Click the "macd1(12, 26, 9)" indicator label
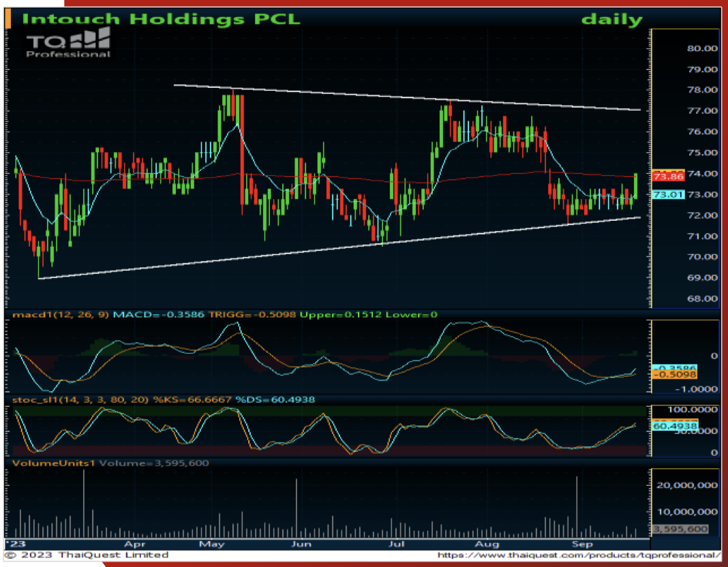 pos(61,315)
